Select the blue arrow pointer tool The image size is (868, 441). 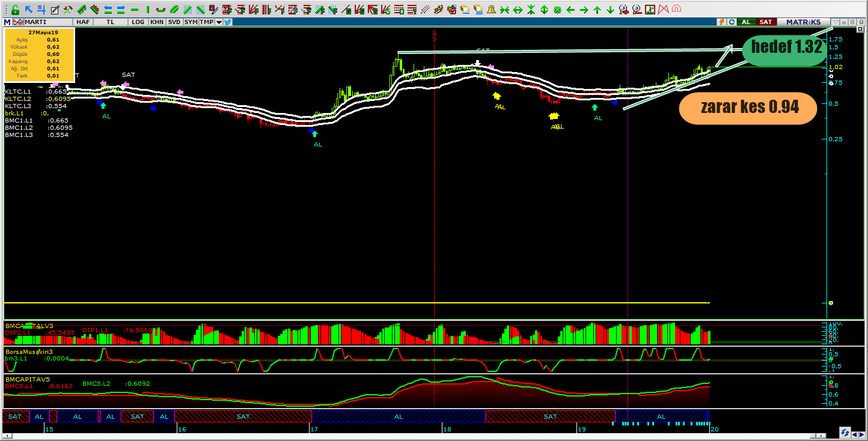pyautogui.click(x=28, y=10)
